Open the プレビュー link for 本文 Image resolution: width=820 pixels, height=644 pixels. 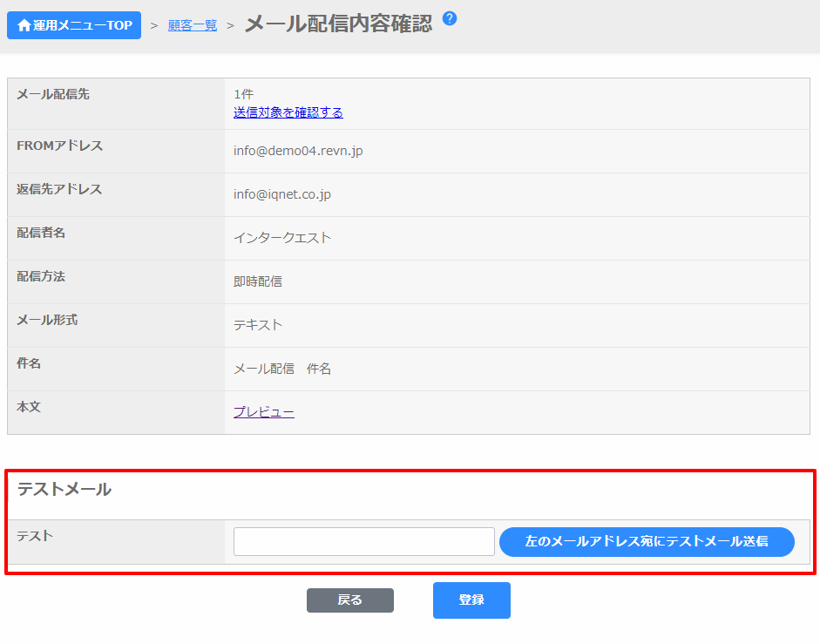pos(263,412)
